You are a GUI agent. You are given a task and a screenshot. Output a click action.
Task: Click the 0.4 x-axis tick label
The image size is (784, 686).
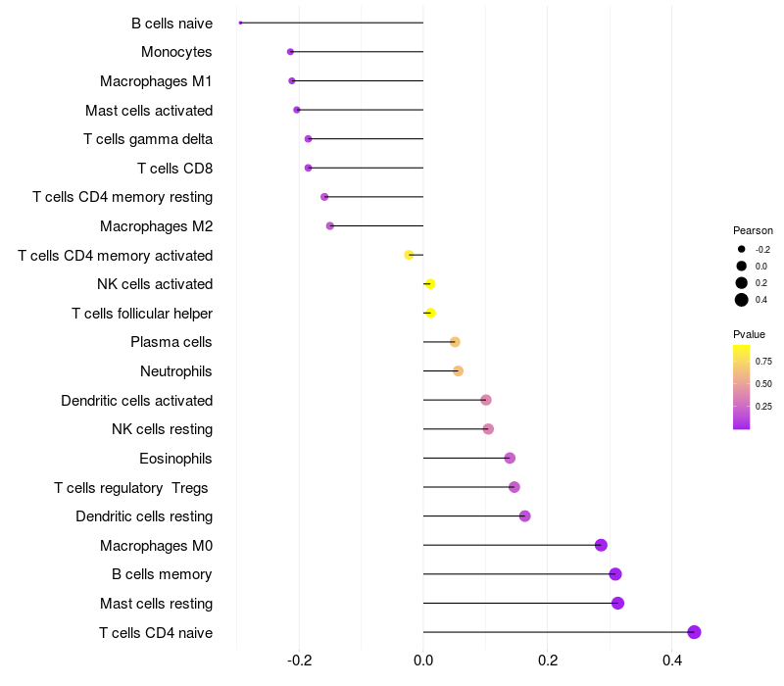tap(672, 661)
